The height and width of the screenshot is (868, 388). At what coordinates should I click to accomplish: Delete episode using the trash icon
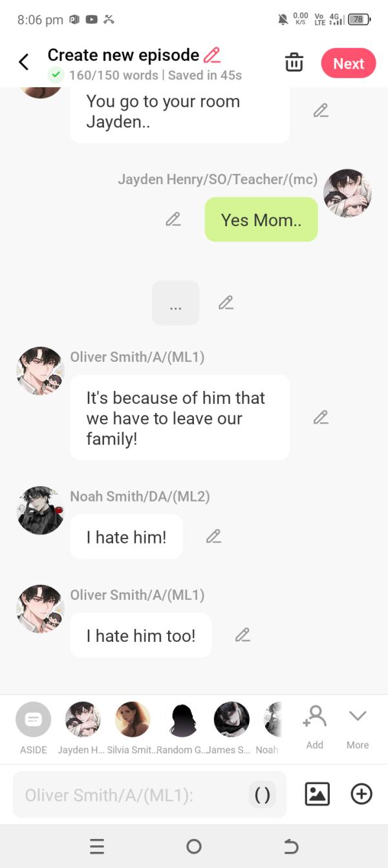[x=294, y=63]
